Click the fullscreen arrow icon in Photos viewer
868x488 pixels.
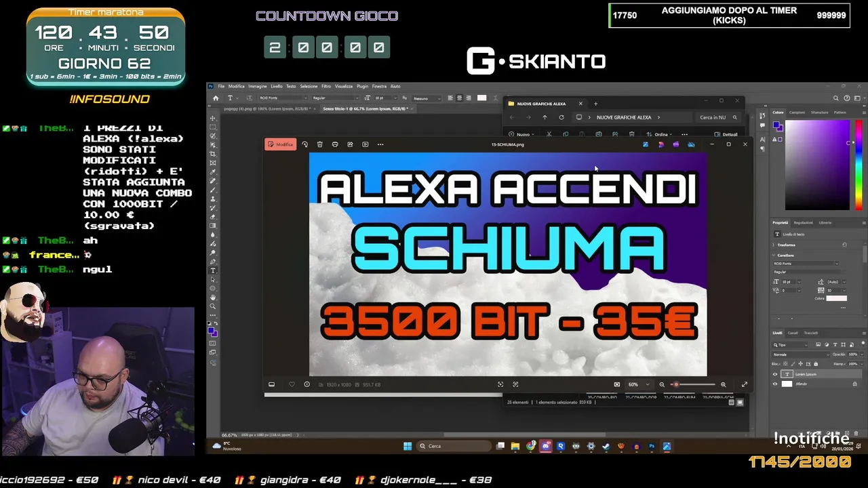tap(744, 384)
